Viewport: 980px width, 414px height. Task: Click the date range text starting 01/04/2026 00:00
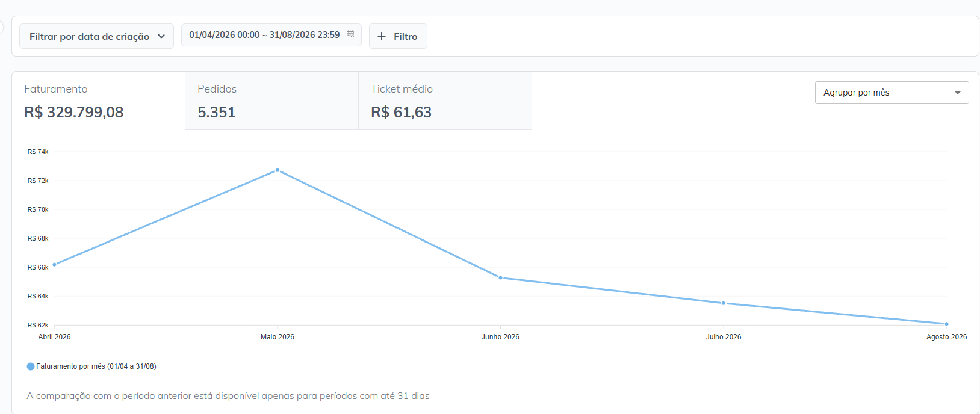point(264,35)
